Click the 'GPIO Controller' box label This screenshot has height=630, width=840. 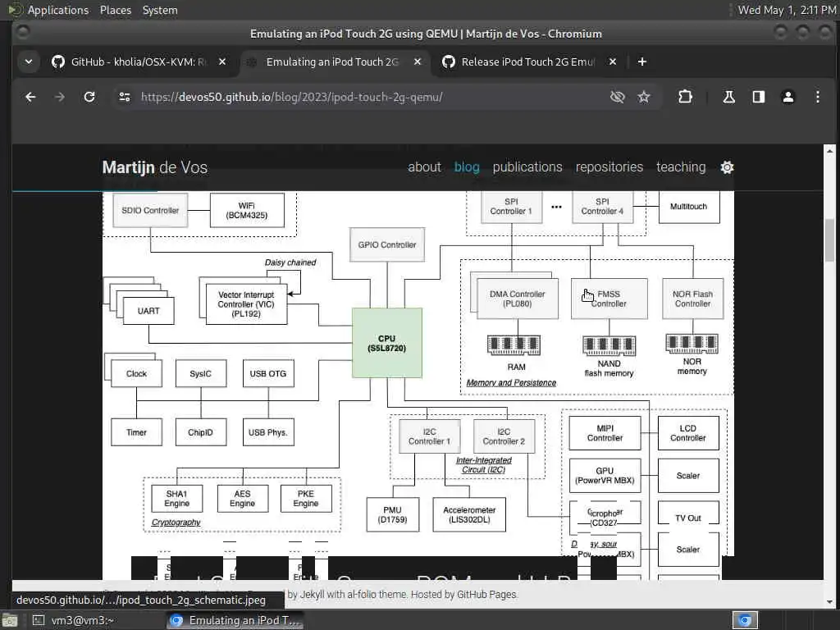pyautogui.click(x=387, y=244)
